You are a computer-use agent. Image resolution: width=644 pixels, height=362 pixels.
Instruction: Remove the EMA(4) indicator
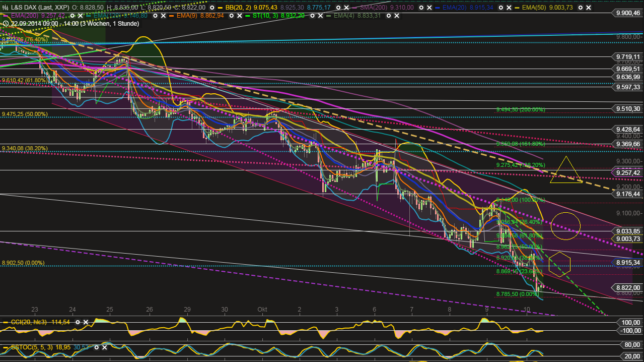click(397, 16)
